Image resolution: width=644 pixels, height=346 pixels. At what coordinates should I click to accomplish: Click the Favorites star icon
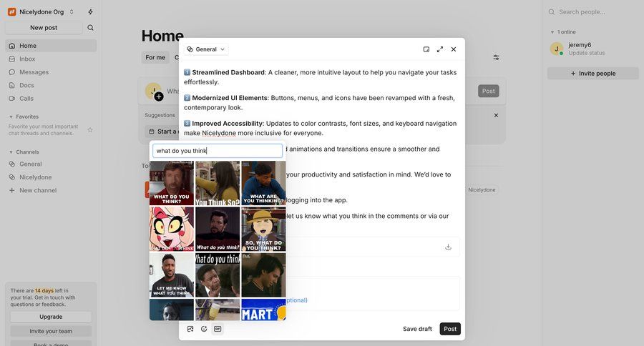90,129
